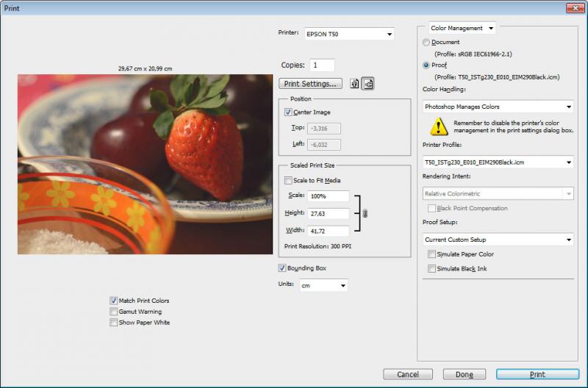588x388 pixels.
Task: Check the Simulate Black Ink box
Action: point(431,268)
